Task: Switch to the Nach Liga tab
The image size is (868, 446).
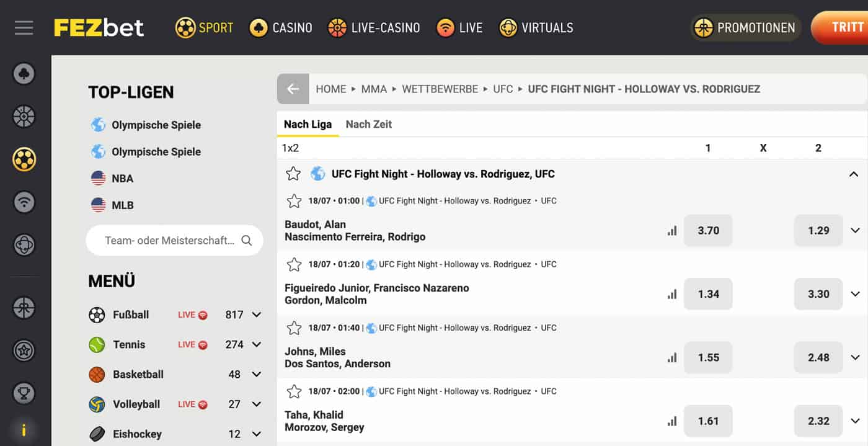Action: (x=308, y=124)
